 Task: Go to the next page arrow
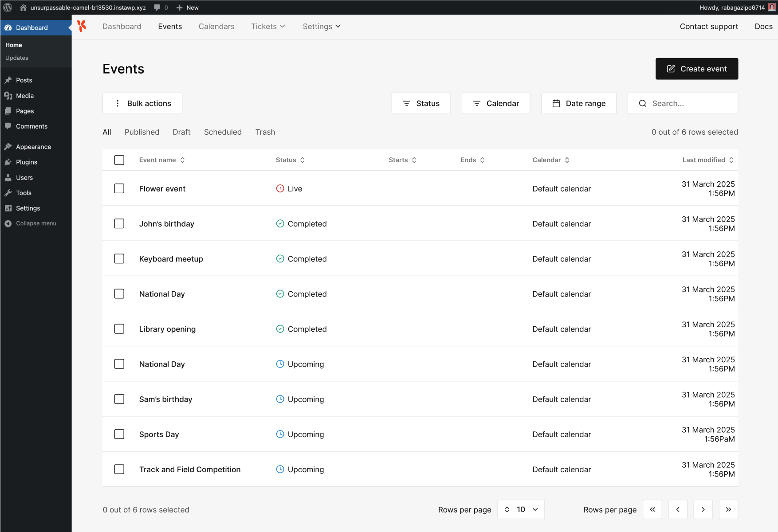(x=703, y=509)
